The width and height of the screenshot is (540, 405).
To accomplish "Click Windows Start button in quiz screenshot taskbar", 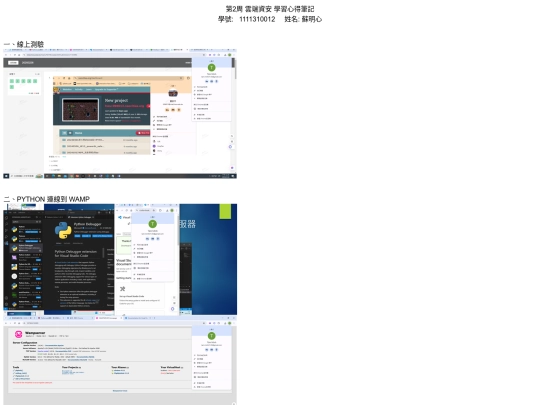I will pyautogui.click(x=6, y=176).
